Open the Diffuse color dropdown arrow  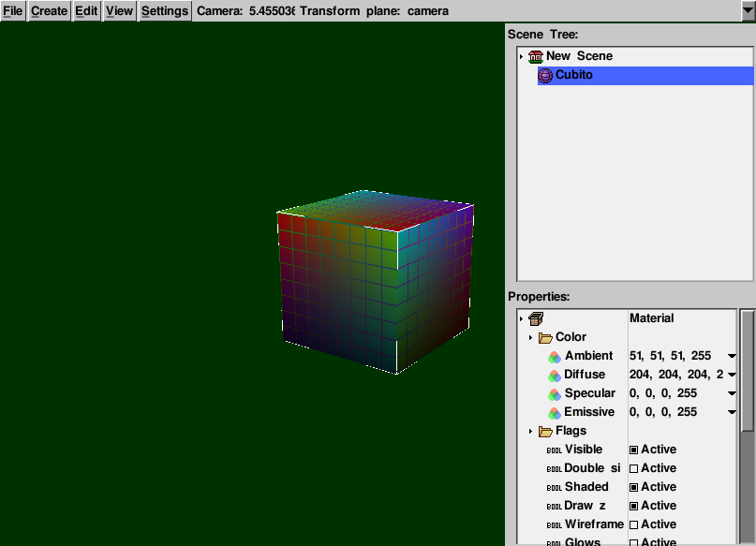[732, 375]
